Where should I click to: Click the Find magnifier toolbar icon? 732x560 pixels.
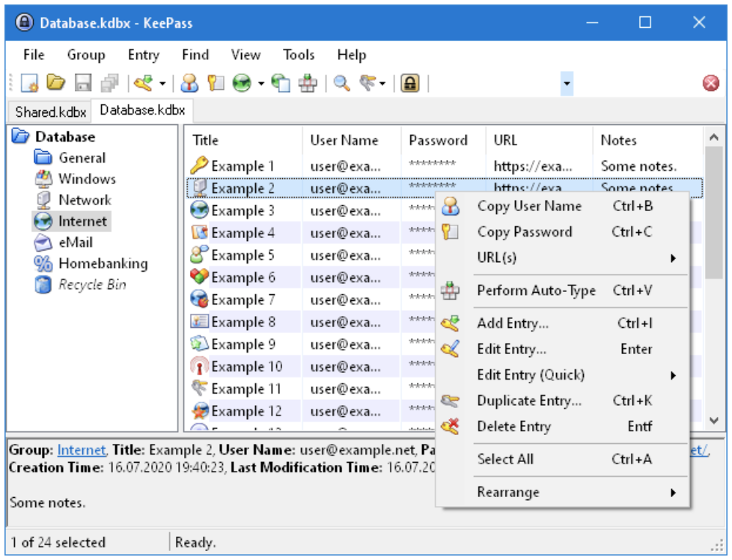(x=342, y=83)
